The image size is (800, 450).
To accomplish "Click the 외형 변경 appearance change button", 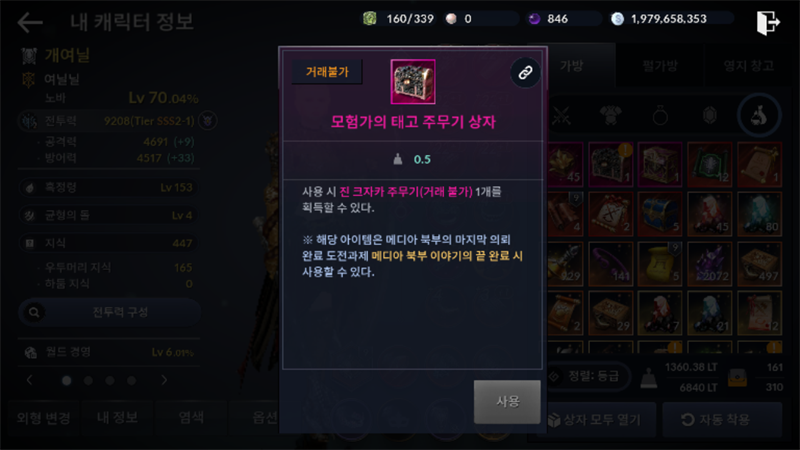I will tap(44, 418).
